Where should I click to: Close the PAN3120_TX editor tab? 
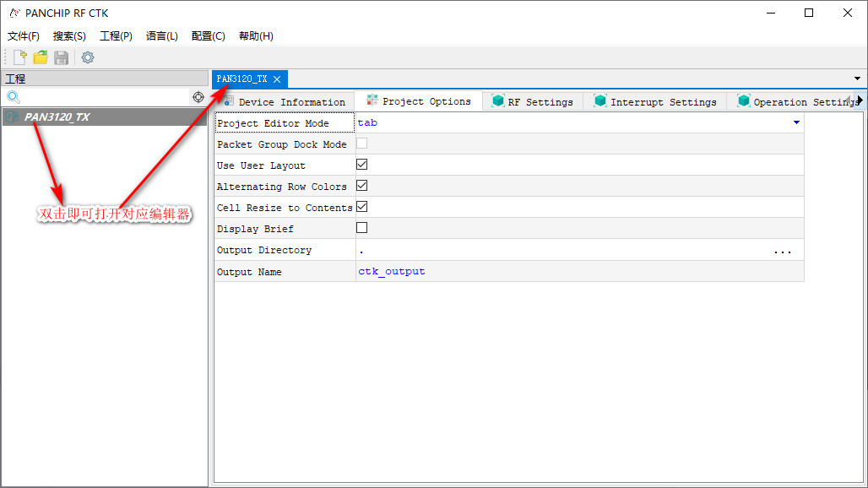(x=277, y=79)
